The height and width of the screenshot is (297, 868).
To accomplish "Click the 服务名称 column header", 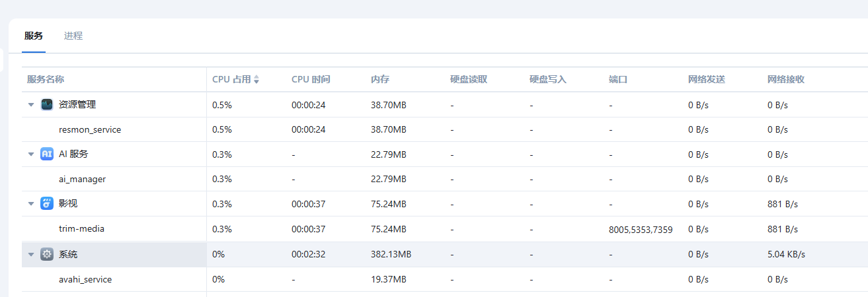I will 46,79.
